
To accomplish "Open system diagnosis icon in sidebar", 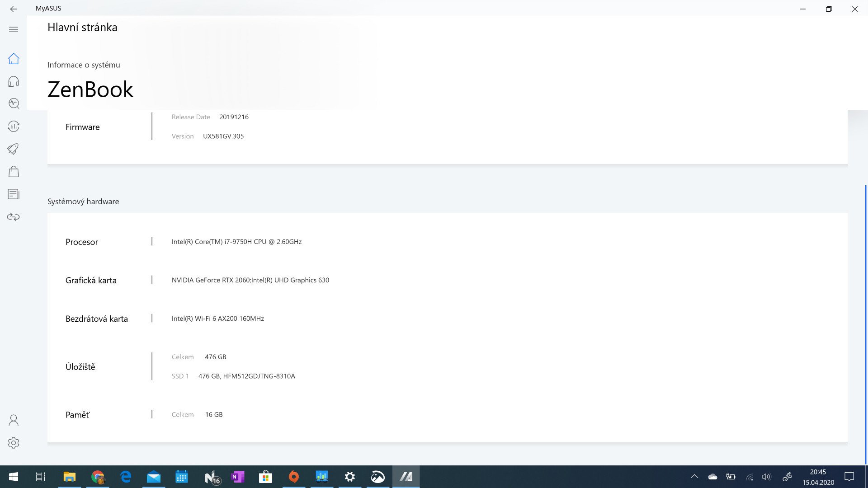I will [x=14, y=104].
